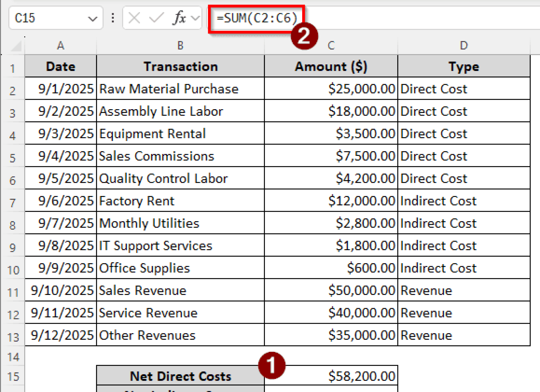Select the Factory Rent cell
The width and height of the screenshot is (540, 392).
tap(137, 200)
